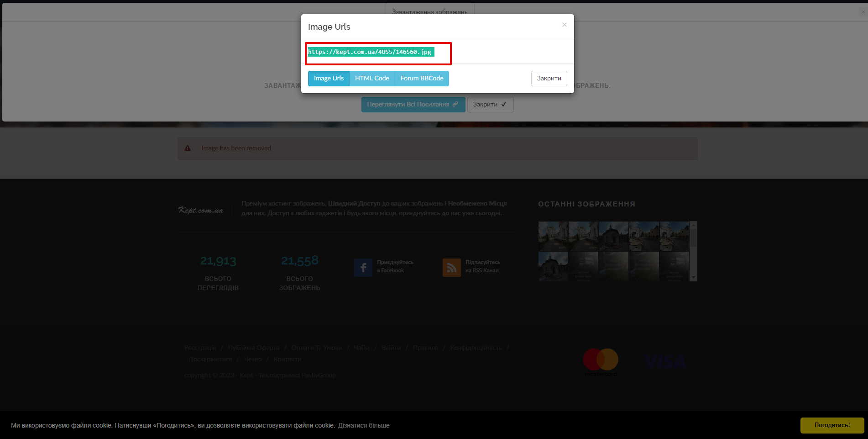Close the Image Urls dialog with ×
868x439 pixels.
tap(565, 25)
